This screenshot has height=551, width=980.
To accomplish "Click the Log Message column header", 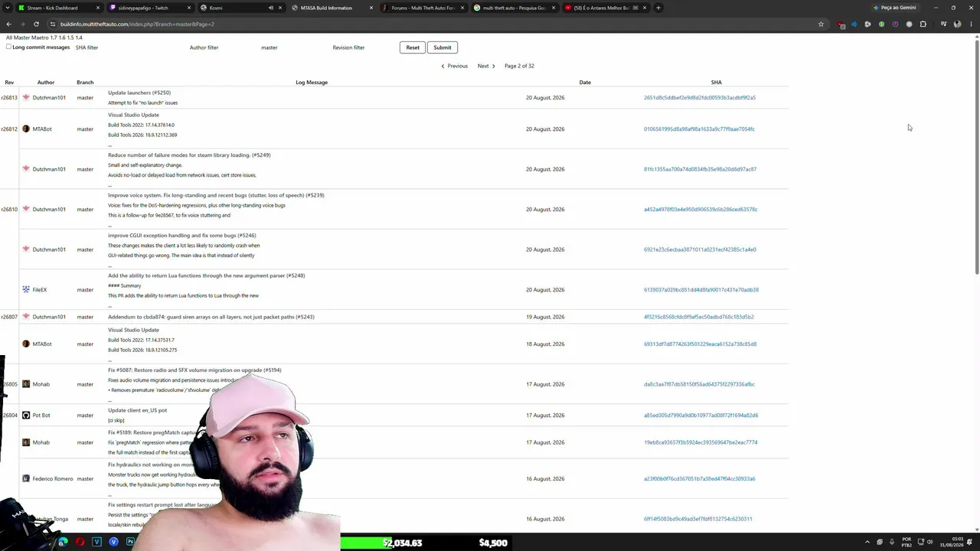I will [x=312, y=82].
